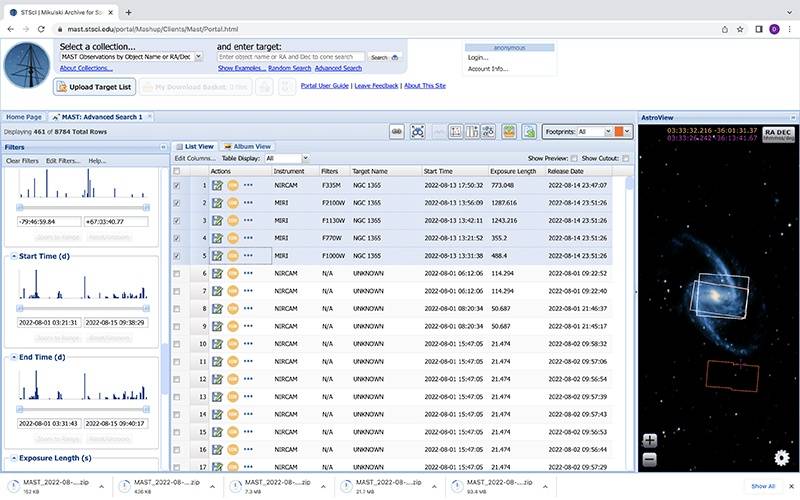Uncheck the row 1 checkbox

click(177, 186)
